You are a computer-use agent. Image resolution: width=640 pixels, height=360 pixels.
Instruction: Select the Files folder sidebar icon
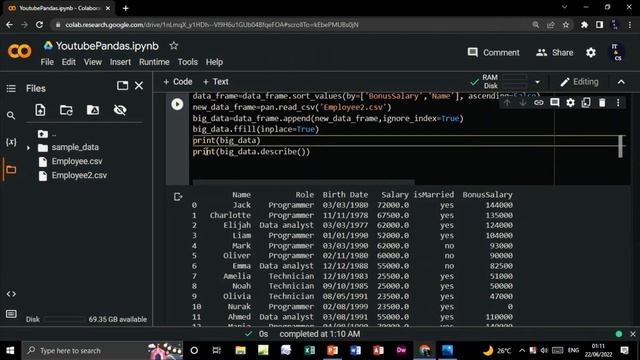tap(11, 169)
